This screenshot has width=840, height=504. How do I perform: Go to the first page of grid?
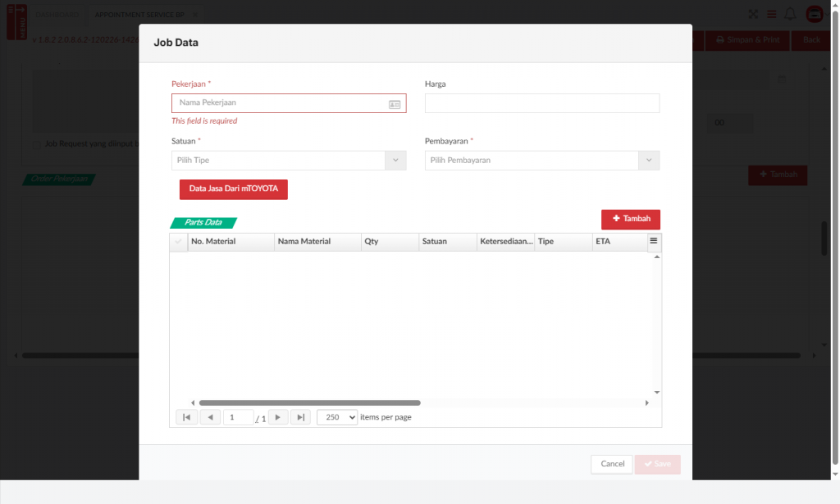(x=186, y=417)
